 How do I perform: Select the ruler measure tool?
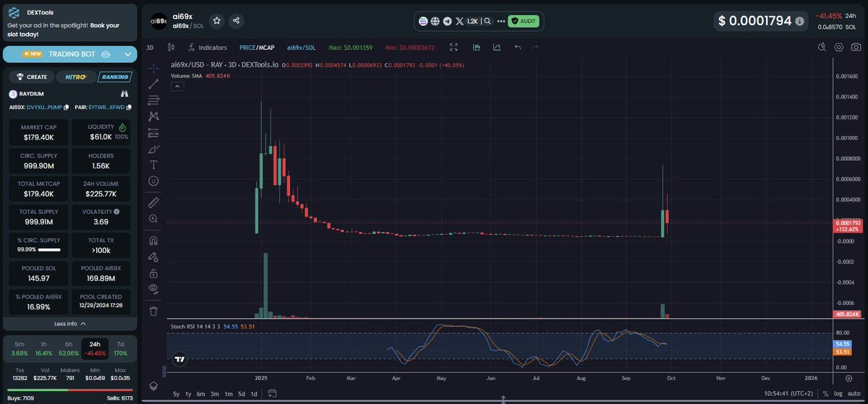tap(153, 202)
